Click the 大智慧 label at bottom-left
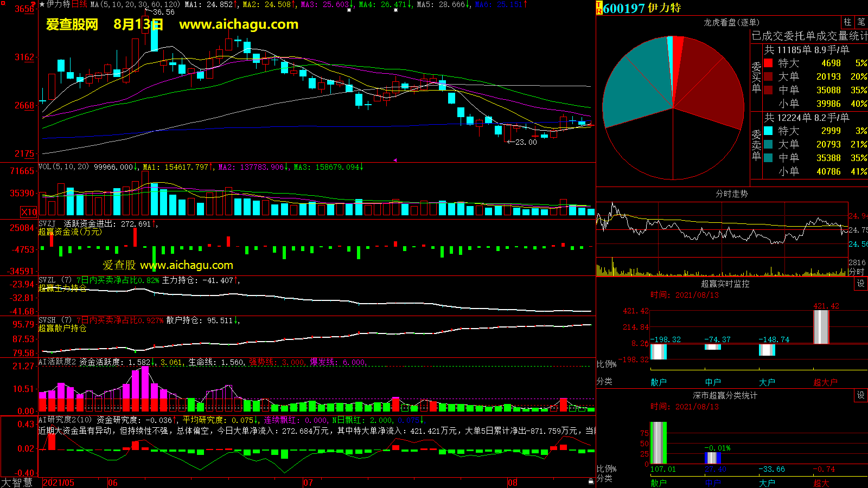The width and height of the screenshot is (868, 488). [x=17, y=483]
